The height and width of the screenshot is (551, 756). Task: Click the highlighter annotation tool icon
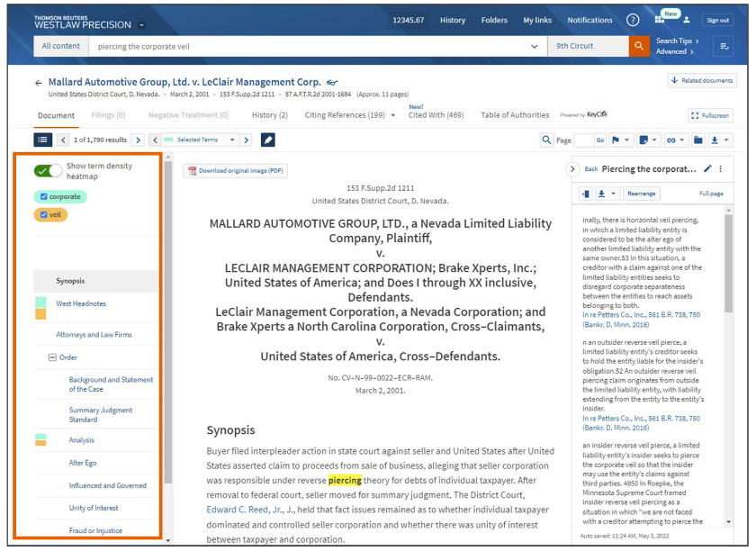(268, 140)
